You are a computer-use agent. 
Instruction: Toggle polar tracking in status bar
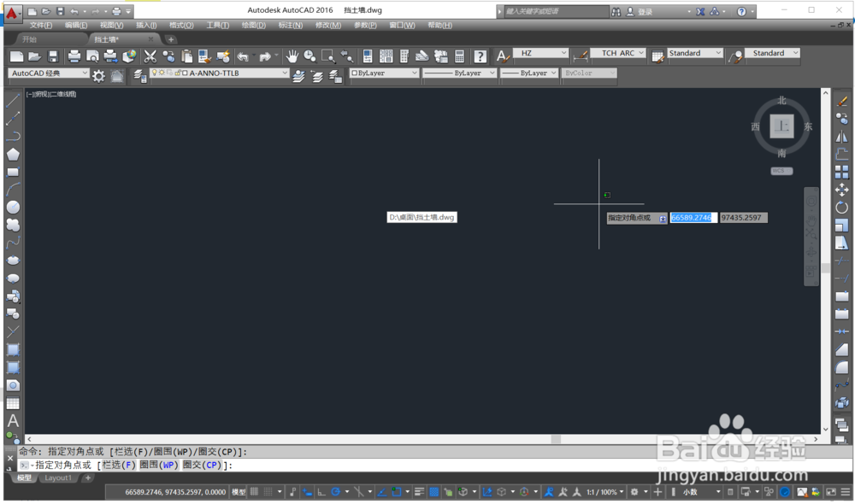pyautogui.click(x=335, y=491)
